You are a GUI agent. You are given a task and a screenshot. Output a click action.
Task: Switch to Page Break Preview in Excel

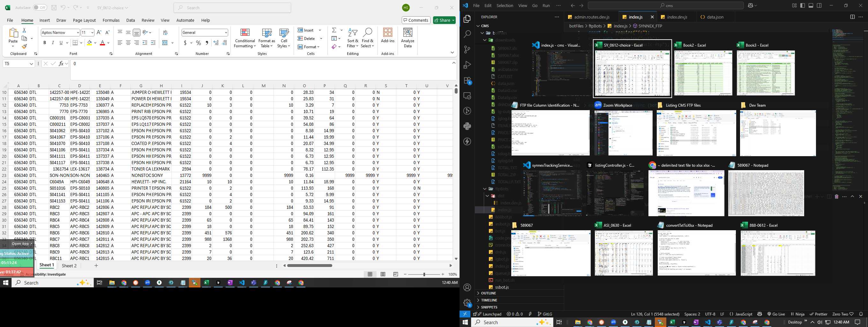click(396, 274)
